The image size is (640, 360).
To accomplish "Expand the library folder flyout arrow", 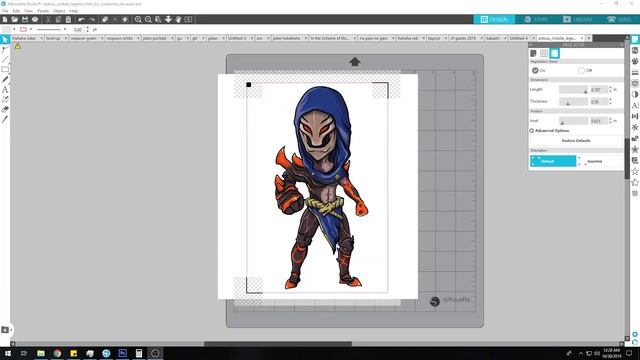I will click(11, 330).
